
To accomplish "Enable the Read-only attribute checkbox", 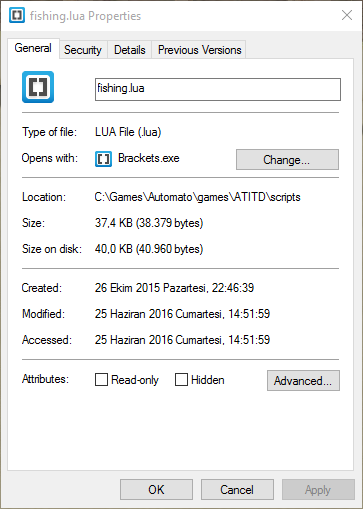I will coord(101,379).
